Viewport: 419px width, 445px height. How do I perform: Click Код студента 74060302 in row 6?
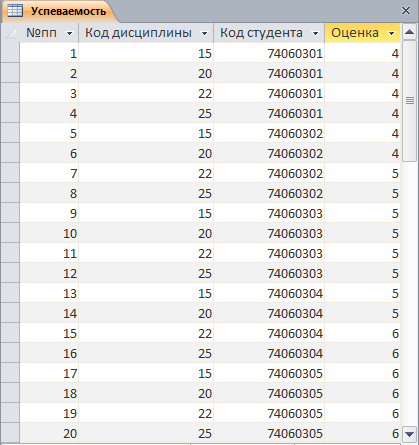(269, 153)
